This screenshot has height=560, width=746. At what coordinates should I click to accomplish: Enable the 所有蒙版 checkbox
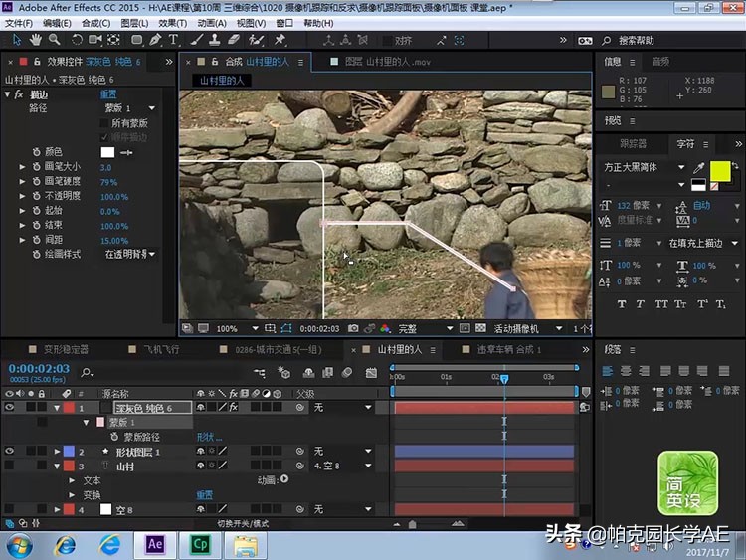click(103, 123)
